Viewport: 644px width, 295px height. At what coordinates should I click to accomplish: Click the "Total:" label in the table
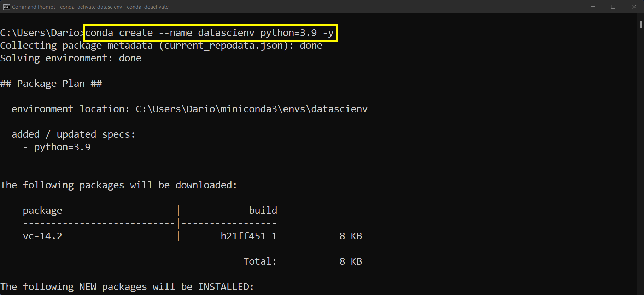pyautogui.click(x=260, y=261)
